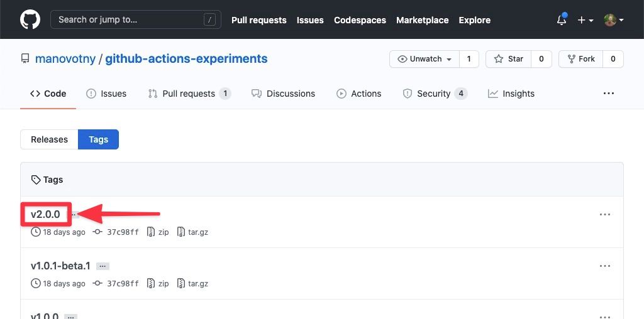Viewport: 644px width, 319px height.
Task: Open the Unwatch dropdown
Action: point(425,59)
